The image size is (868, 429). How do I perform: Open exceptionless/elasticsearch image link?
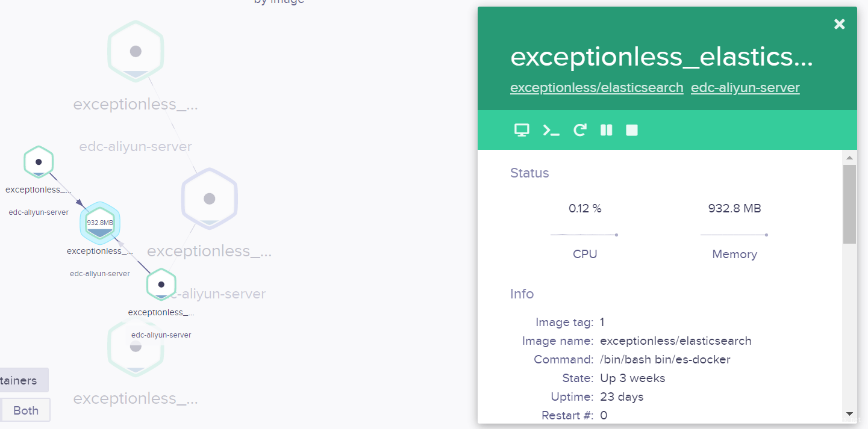click(597, 88)
